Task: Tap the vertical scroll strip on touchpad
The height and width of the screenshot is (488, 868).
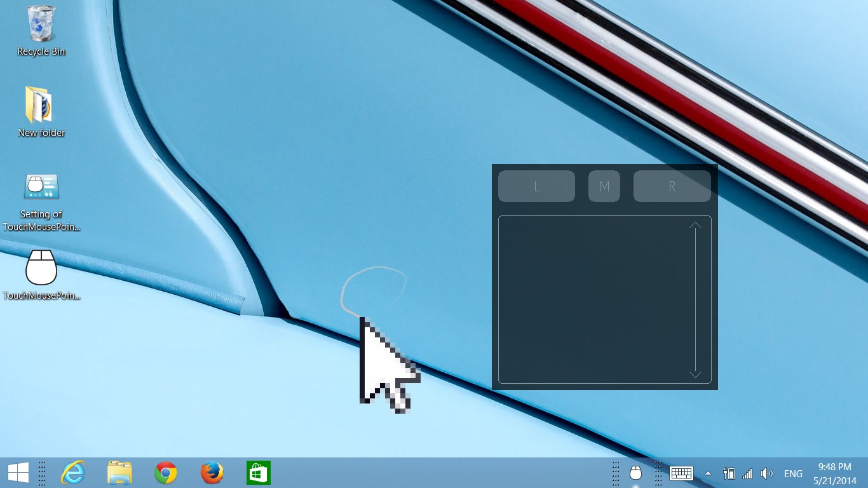Action: 695,300
